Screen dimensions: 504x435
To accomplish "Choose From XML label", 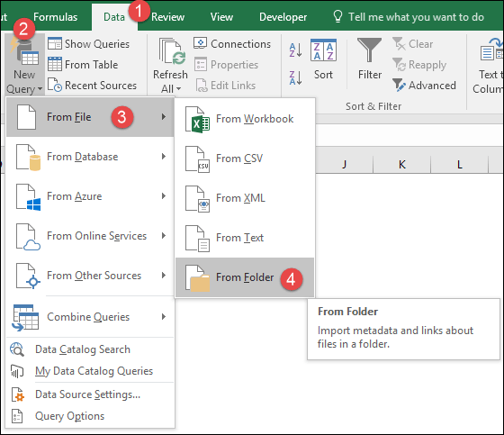I will (x=240, y=198).
